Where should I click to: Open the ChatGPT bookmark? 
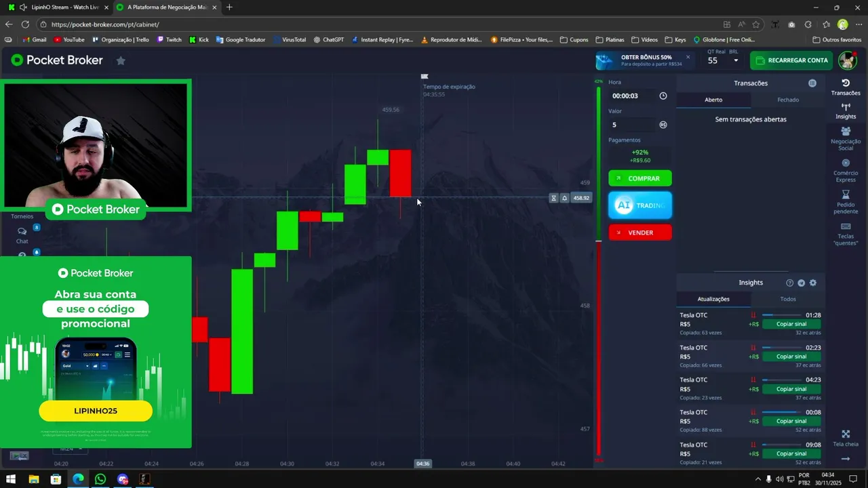click(x=329, y=39)
